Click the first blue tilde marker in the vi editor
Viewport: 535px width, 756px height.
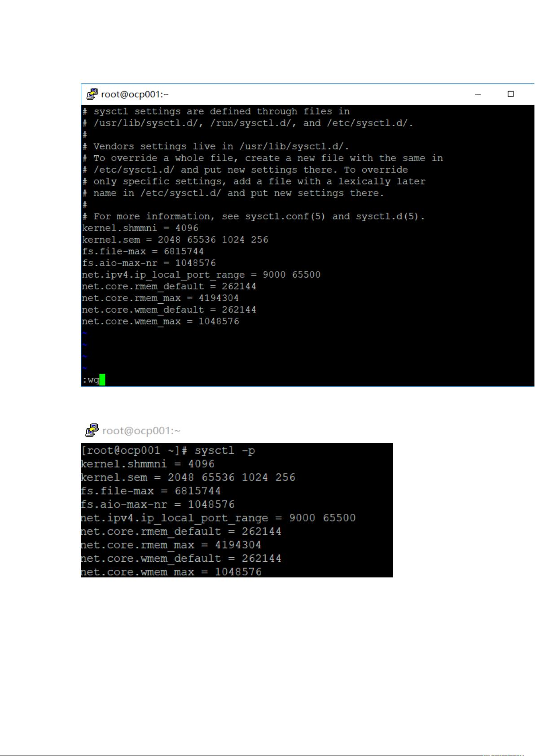(x=84, y=333)
